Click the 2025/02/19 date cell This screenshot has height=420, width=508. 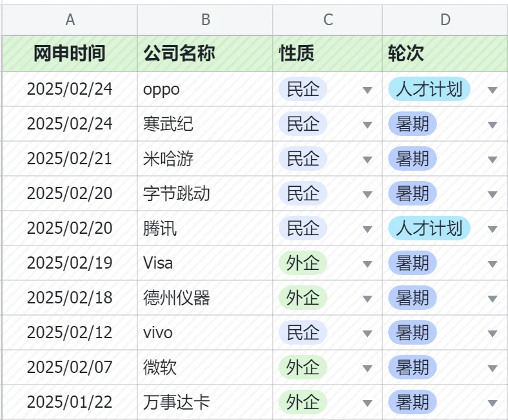70,263
